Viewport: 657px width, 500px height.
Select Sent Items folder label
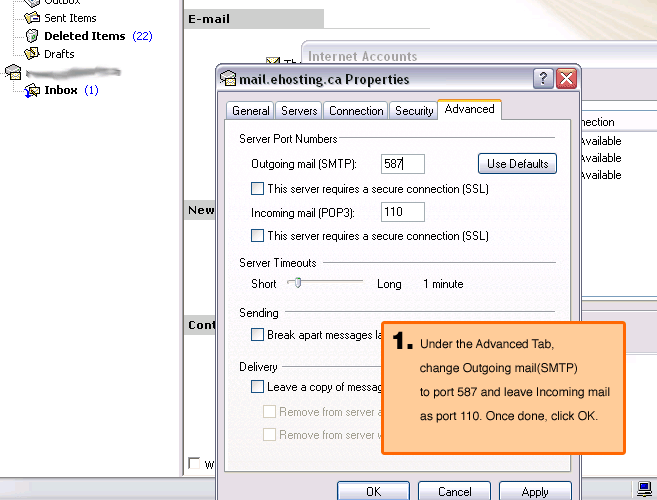(70, 18)
